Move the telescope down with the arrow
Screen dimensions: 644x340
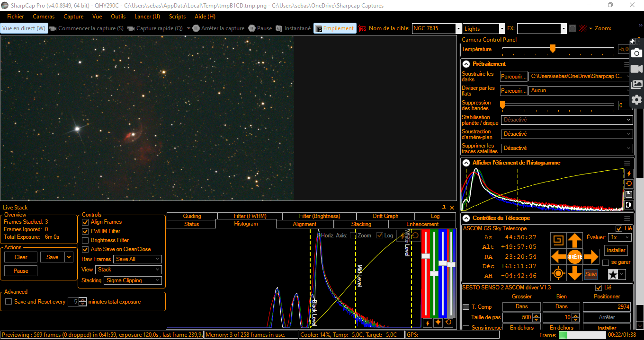(x=574, y=273)
